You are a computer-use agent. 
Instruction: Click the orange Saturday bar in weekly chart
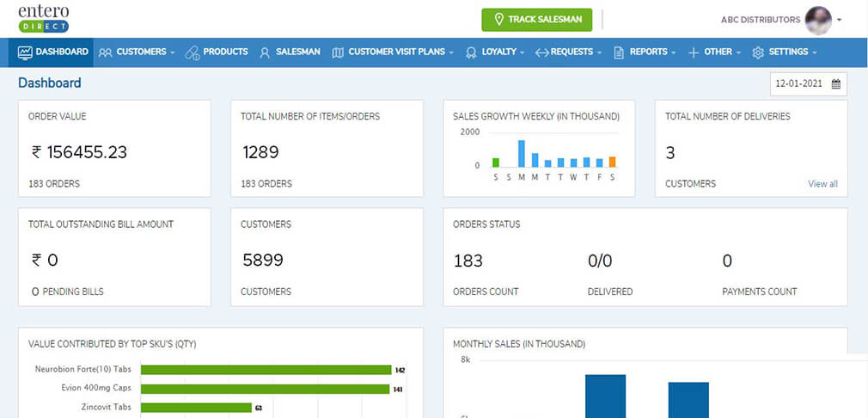(x=612, y=162)
